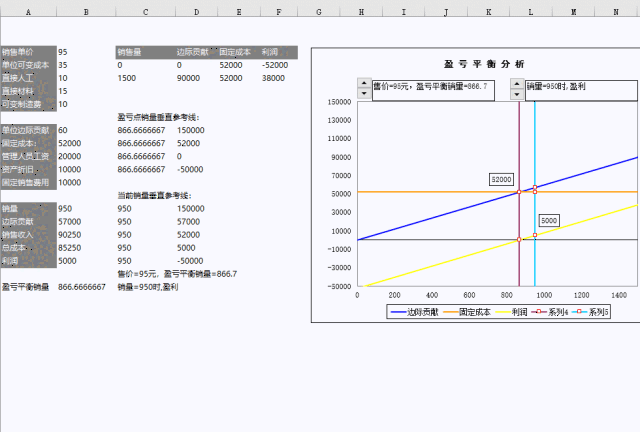Click the 可变制造费 label cell
This screenshot has width=640, height=432.
[29, 104]
